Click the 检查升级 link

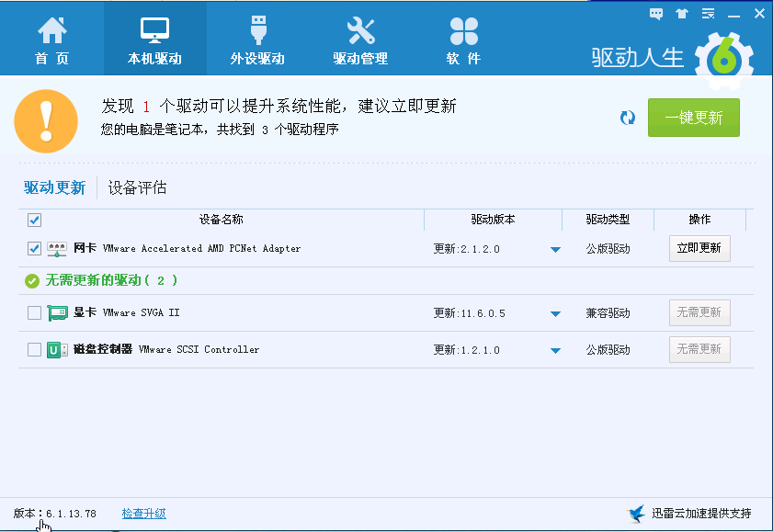tap(144, 514)
